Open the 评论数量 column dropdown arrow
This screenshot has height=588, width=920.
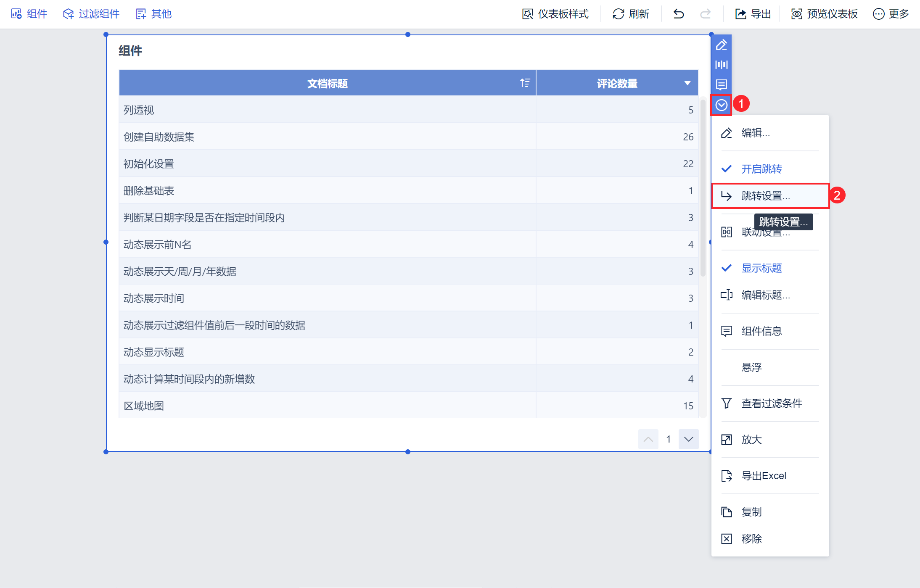687,83
